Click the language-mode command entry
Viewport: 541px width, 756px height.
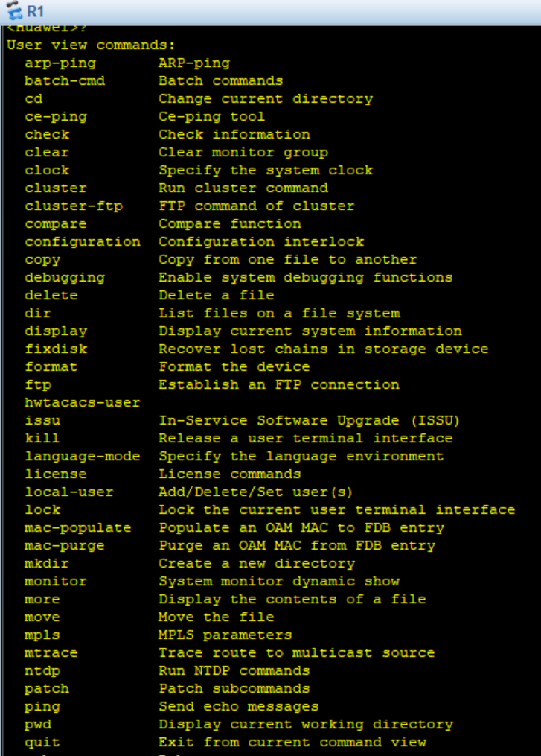pos(83,456)
